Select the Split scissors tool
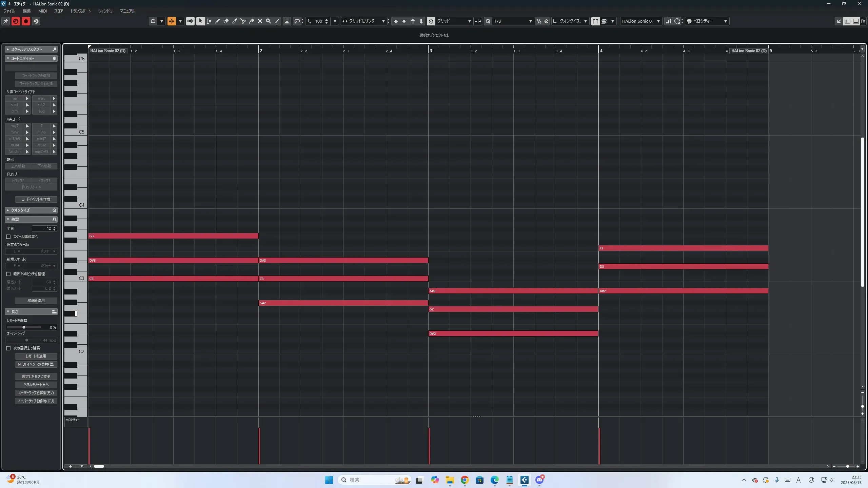The height and width of the screenshot is (488, 868). point(243,21)
